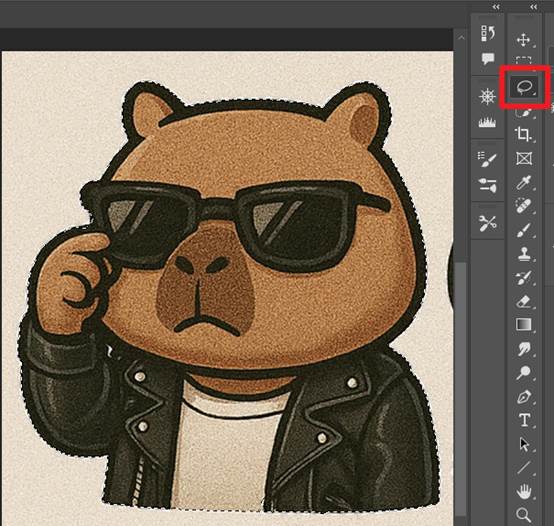
Task: Select the Eraser tool
Action: click(524, 302)
